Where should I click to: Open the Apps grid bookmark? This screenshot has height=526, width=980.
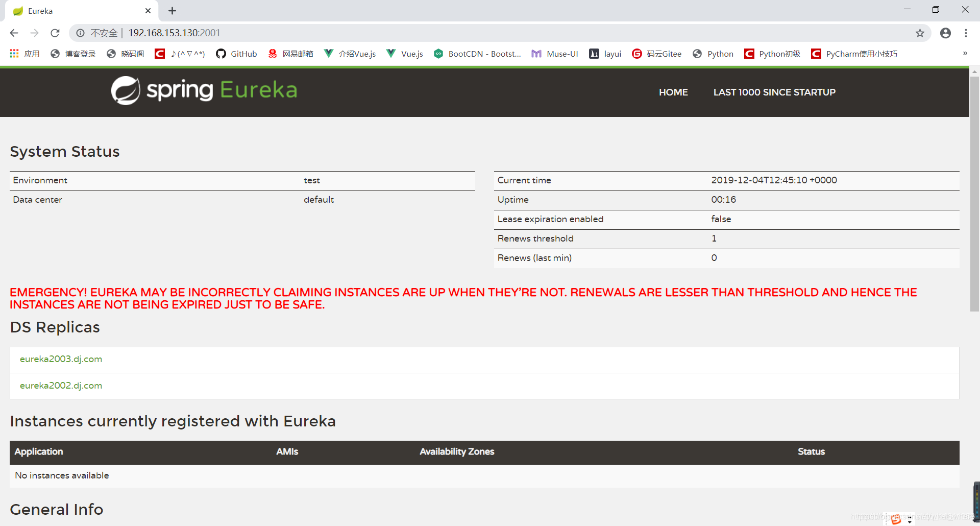(x=24, y=54)
